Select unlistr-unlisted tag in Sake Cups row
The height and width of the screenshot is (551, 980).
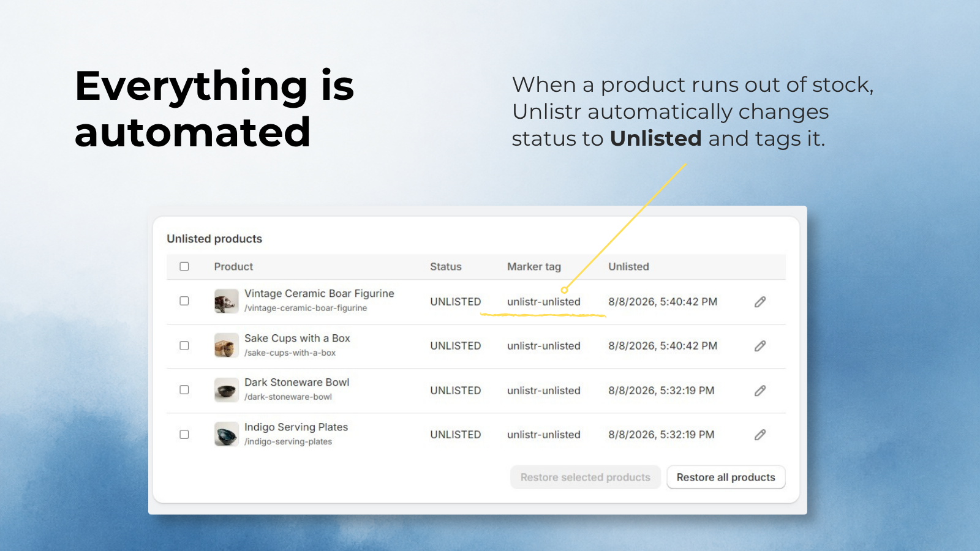point(544,346)
